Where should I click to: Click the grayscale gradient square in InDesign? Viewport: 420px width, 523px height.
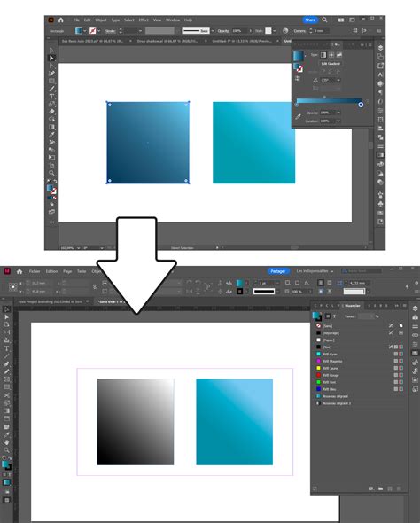click(x=136, y=422)
